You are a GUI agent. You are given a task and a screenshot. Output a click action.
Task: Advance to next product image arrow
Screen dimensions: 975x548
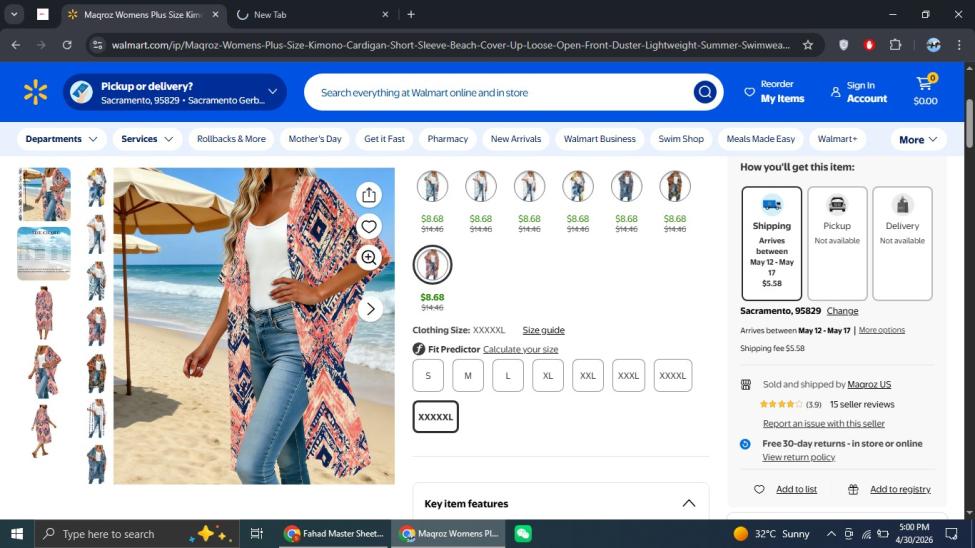370,309
